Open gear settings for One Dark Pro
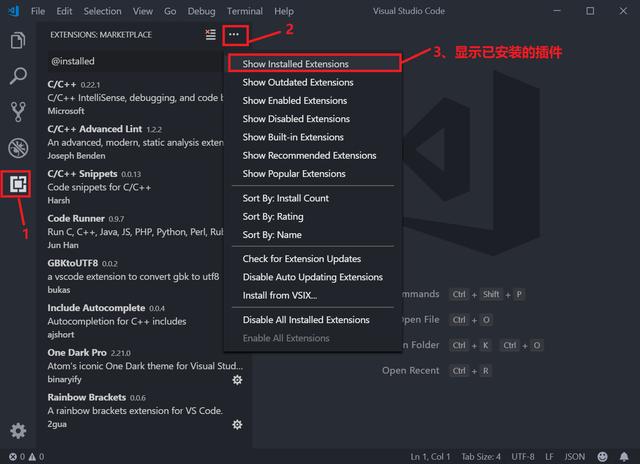Image resolution: width=640 pixels, height=464 pixels. coord(237,380)
